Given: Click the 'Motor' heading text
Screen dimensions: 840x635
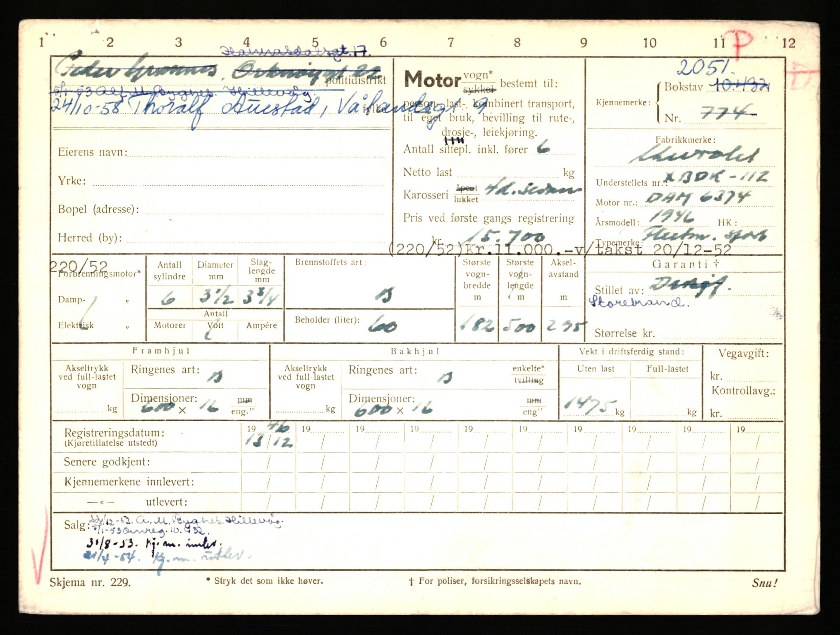Looking at the screenshot, I should tap(432, 79).
